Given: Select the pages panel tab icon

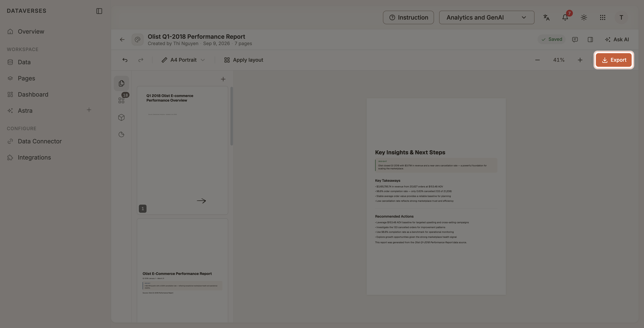Looking at the screenshot, I should pyautogui.click(x=121, y=83).
